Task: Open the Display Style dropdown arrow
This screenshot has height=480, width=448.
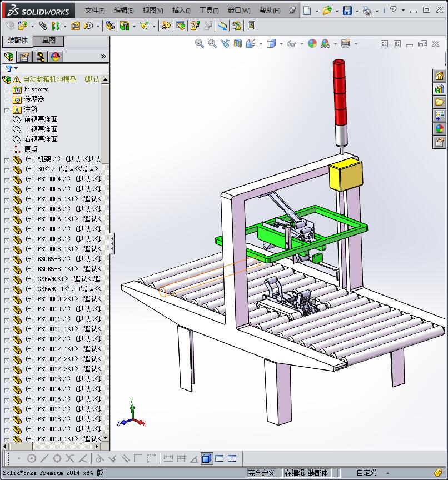Action: (x=281, y=44)
